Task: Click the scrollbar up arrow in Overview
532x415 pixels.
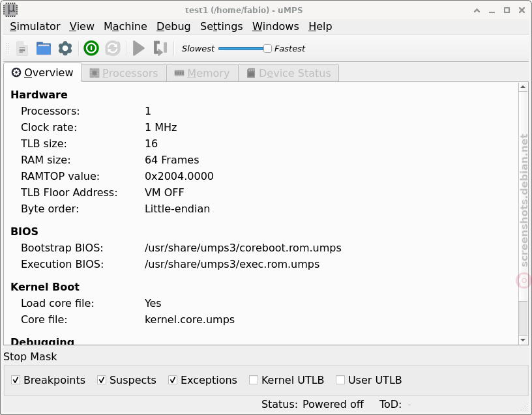Action: pos(523,87)
